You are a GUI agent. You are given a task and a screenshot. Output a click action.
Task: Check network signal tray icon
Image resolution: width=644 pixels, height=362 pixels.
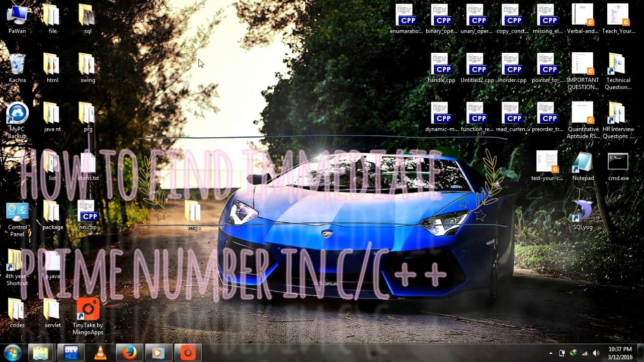585,353
